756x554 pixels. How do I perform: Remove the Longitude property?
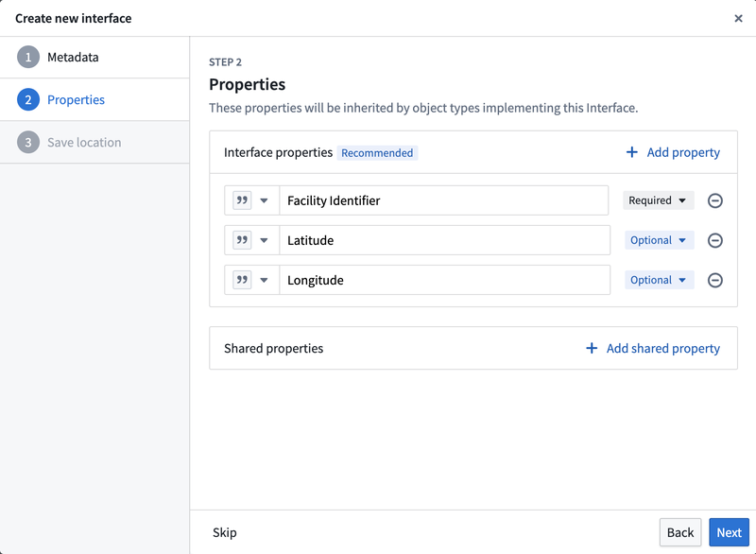click(x=715, y=279)
